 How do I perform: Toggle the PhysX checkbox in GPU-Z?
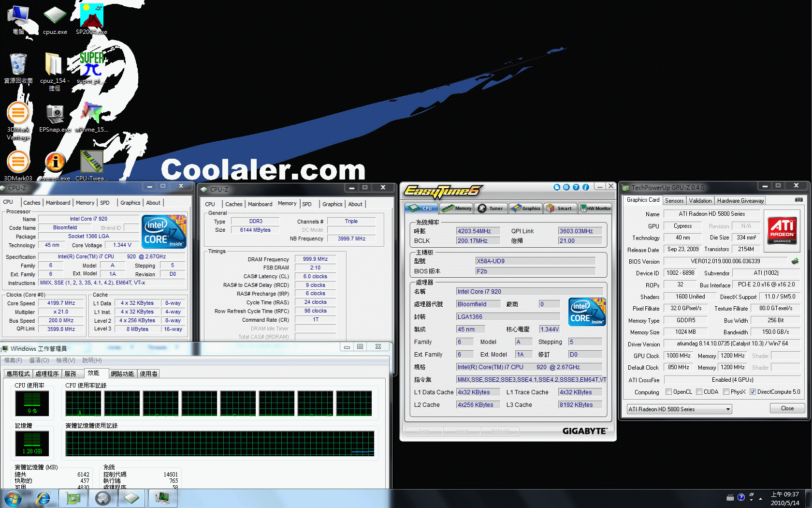point(726,392)
